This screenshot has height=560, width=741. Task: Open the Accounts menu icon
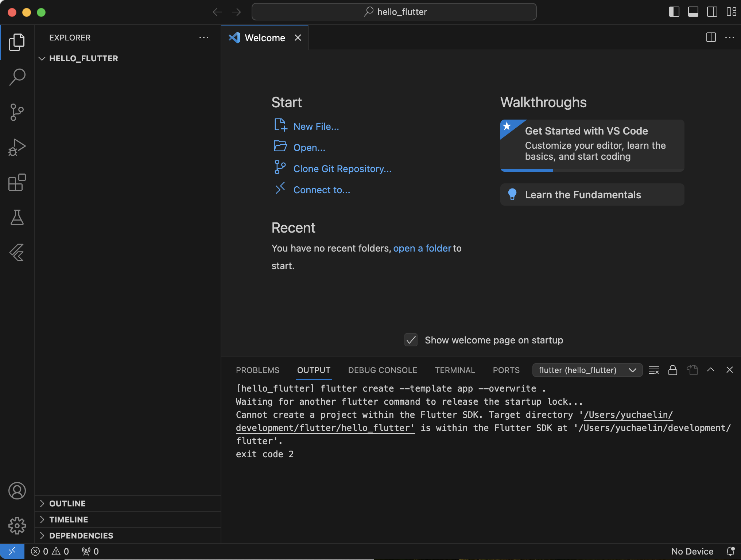[x=17, y=491]
